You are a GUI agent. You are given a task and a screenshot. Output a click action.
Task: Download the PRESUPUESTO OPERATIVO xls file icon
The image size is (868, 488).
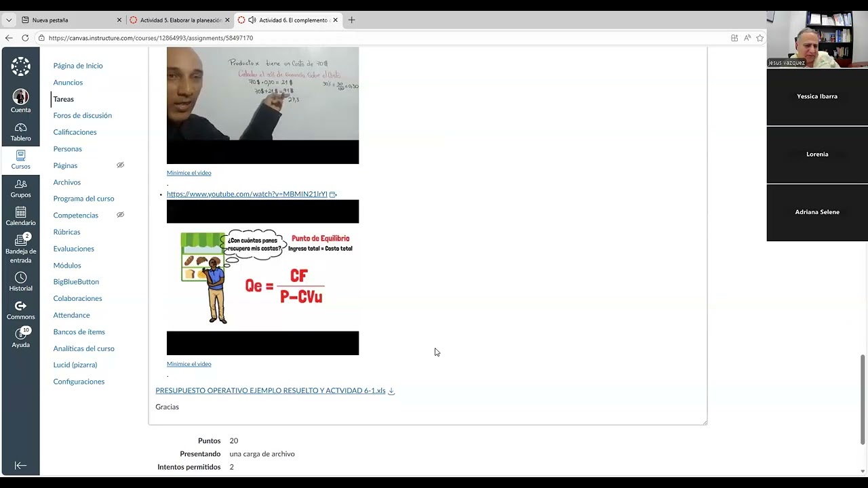(391, 391)
